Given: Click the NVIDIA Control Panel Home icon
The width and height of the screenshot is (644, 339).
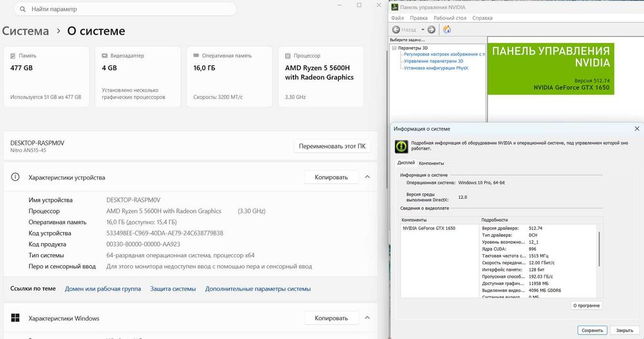Looking at the screenshot, I should point(447,29).
